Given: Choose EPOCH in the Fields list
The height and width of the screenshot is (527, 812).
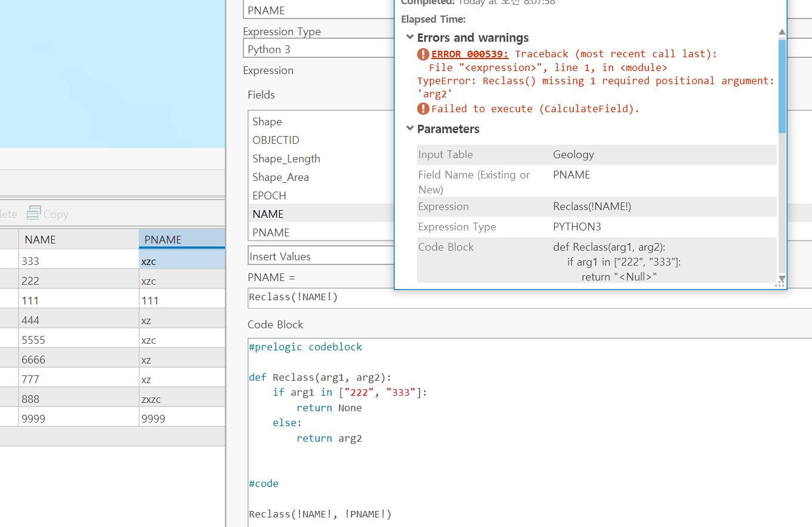Looking at the screenshot, I should pos(269,196).
